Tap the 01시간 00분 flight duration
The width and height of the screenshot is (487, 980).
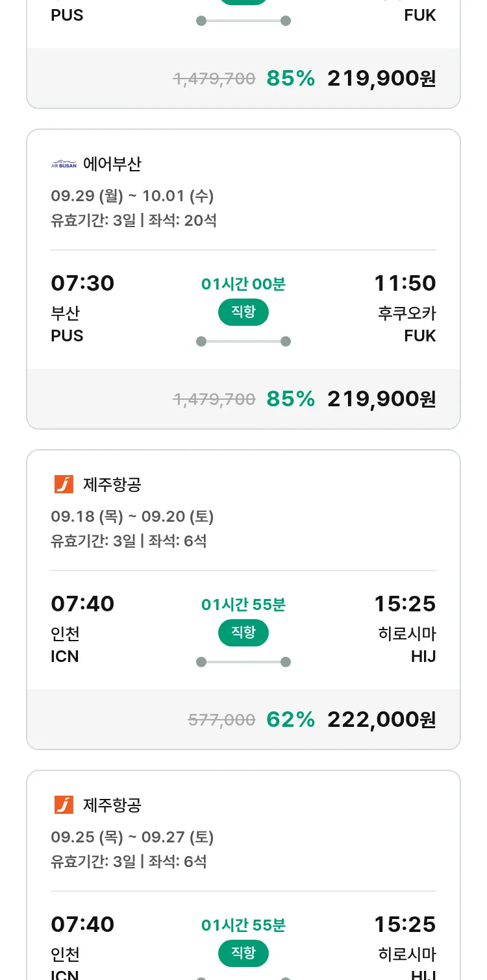click(243, 284)
